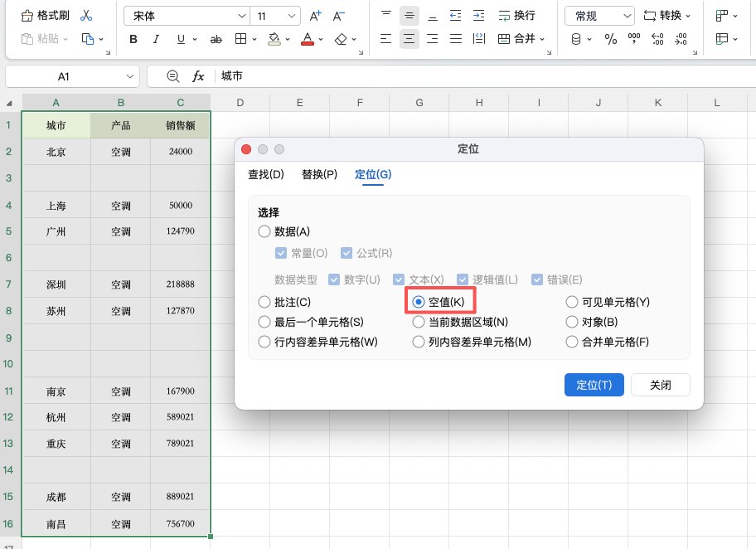Expand the merge (合并) dropdown arrow
The image size is (756, 549).
[542, 39]
